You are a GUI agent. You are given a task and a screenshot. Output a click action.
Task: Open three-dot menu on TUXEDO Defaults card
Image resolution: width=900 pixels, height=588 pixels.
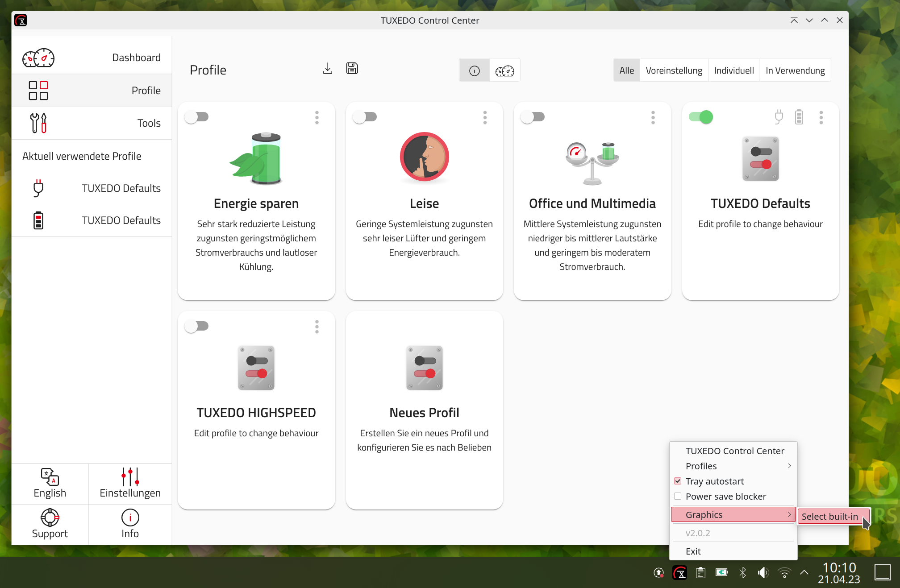(821, 117)
